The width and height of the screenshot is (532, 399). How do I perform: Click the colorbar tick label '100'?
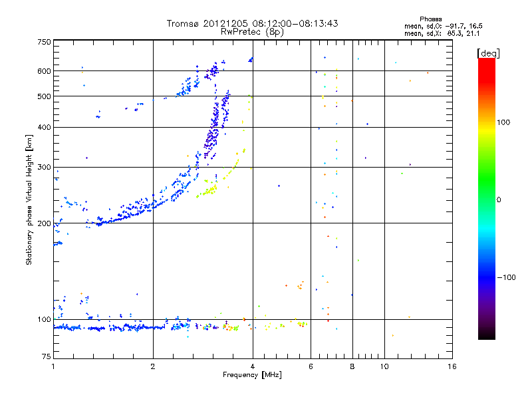point(503,122)
